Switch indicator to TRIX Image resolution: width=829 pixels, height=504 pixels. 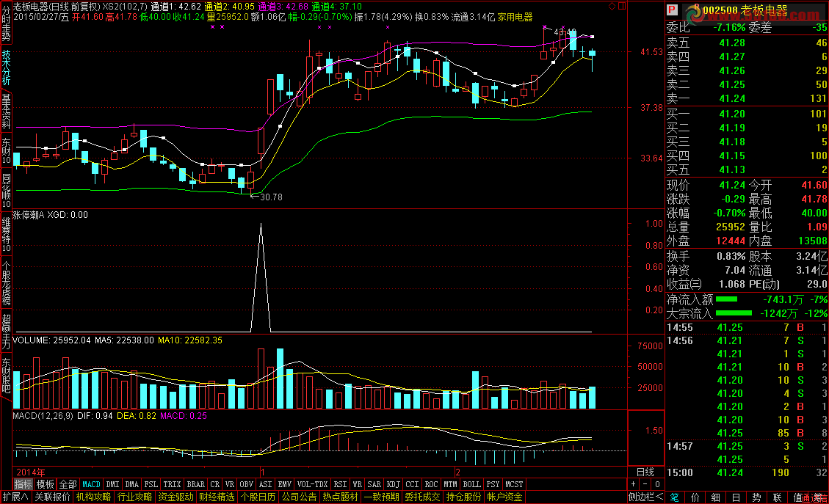(173, 484)
